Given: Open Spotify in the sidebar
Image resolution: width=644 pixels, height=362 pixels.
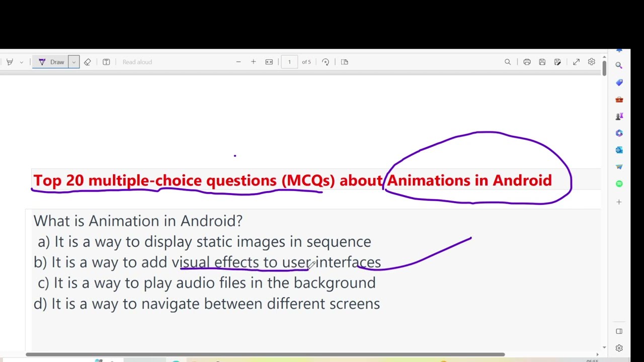Looking at the screenshot, I should pyautogui.click(x=619, y=184).
